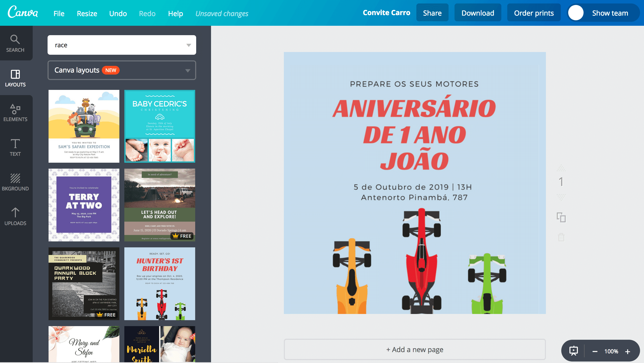Move page up with dotted arrow
This screenshot has height=363, width=644.
pos(561,168)
